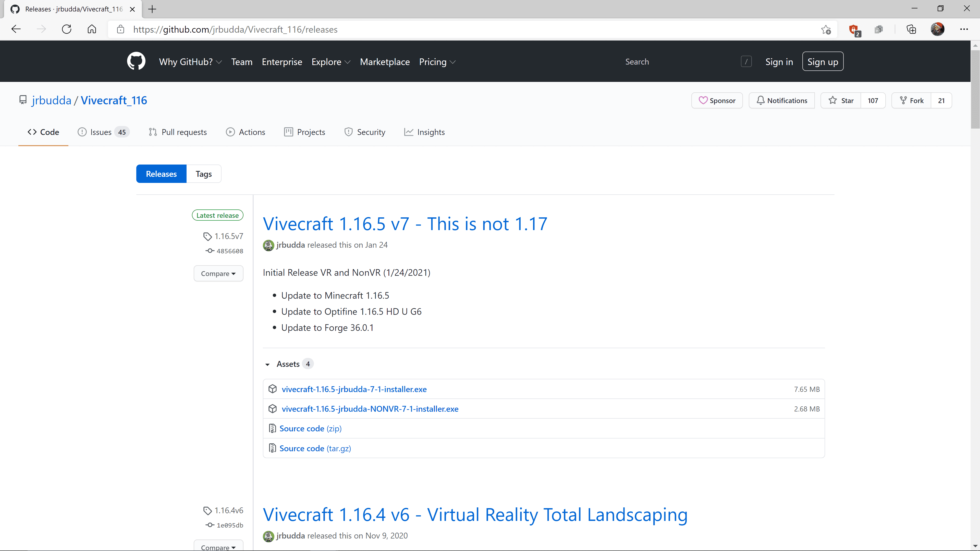Expand the Compare dropdown button
The height and width of the screenshot is (551, 980).
coord(218,273)
